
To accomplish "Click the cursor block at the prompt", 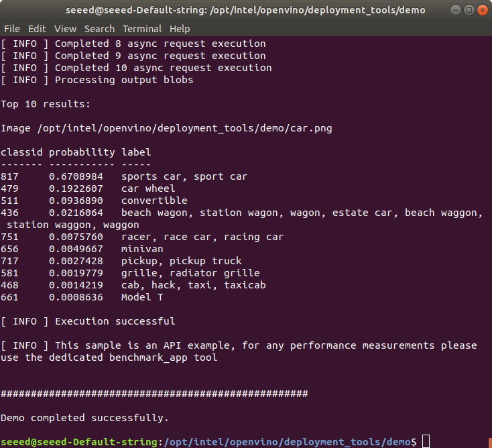I will 426,441.
